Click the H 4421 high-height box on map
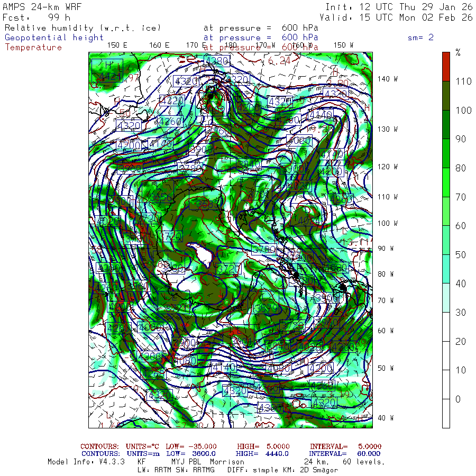 click(107, 70)
